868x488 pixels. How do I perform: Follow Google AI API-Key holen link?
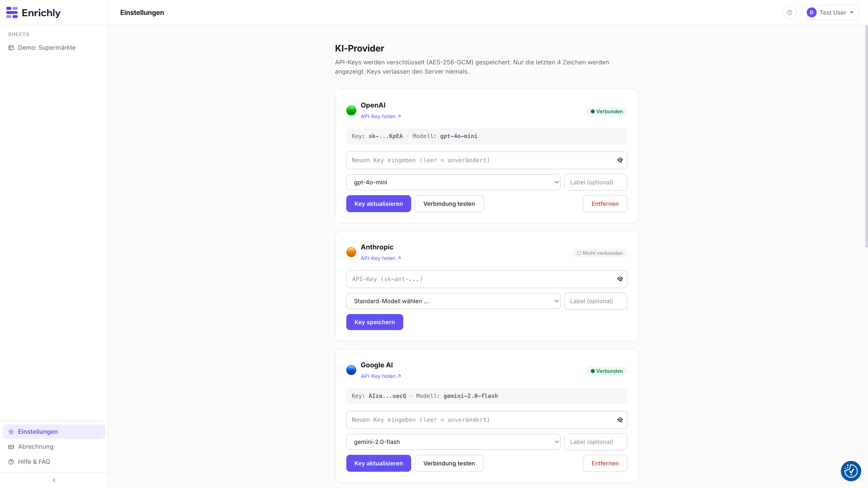point(381,376)
